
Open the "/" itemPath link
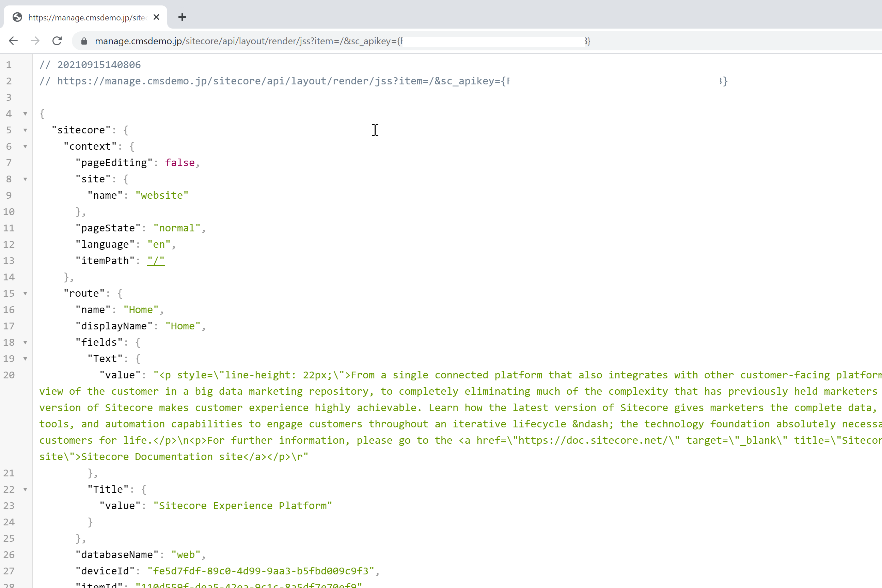pyautogui.click(x=156, y=261)
